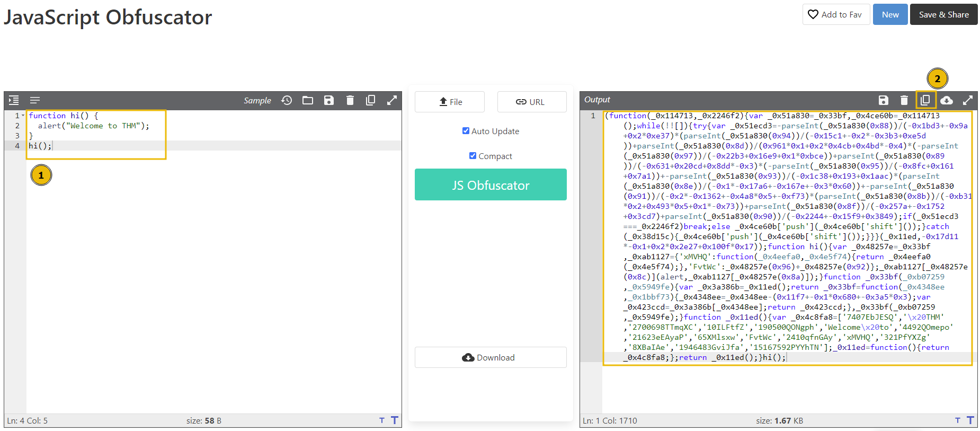
Task: Copy input code to clipboard
Action: [371, 100]
